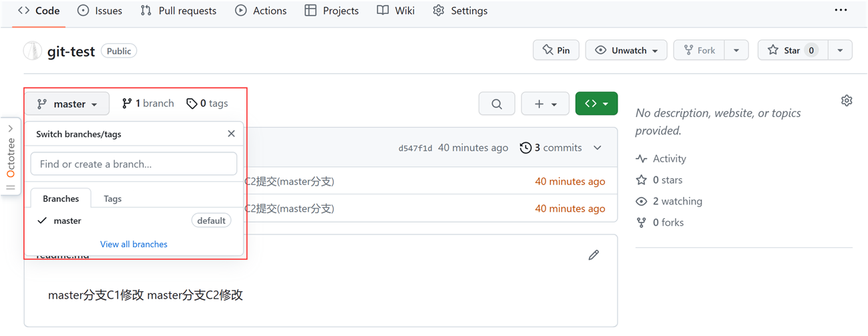
Task: Expand the green Code dropdown button
Action: click(596, 104)
